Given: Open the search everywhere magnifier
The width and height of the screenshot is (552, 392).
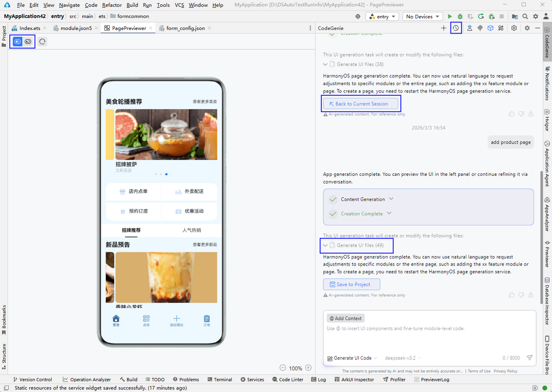Looking at the screenshot, I should (525, 17).
